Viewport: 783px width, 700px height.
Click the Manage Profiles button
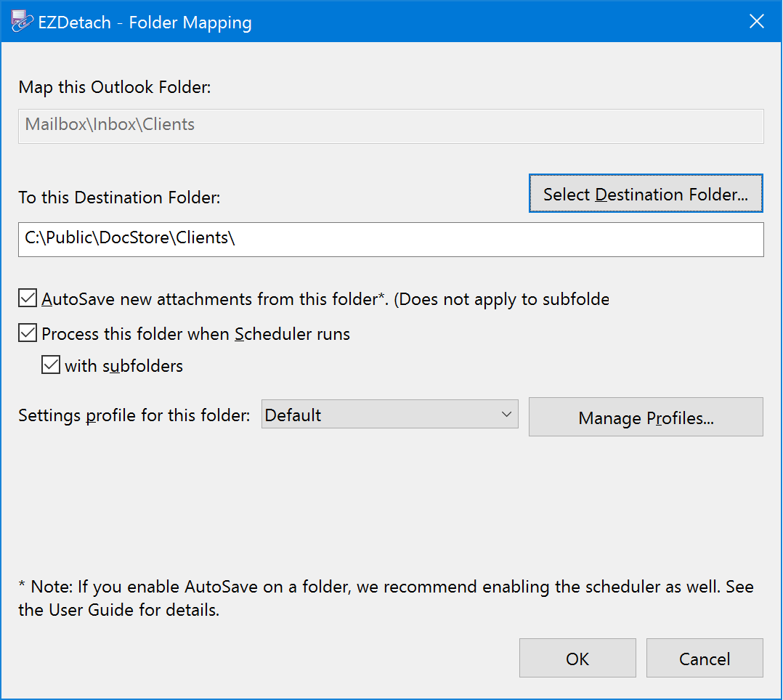pos(646,418)
